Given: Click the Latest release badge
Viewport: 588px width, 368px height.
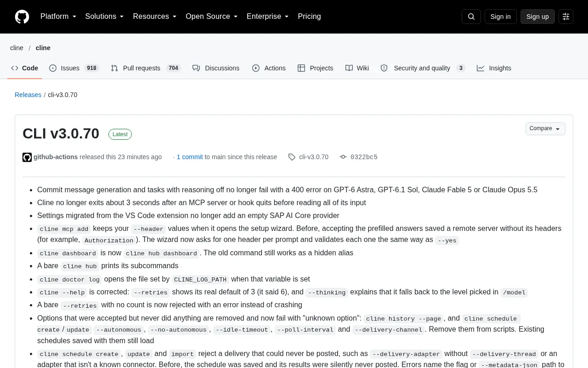Looking at the screenshot, I should [x=120, y=134].
